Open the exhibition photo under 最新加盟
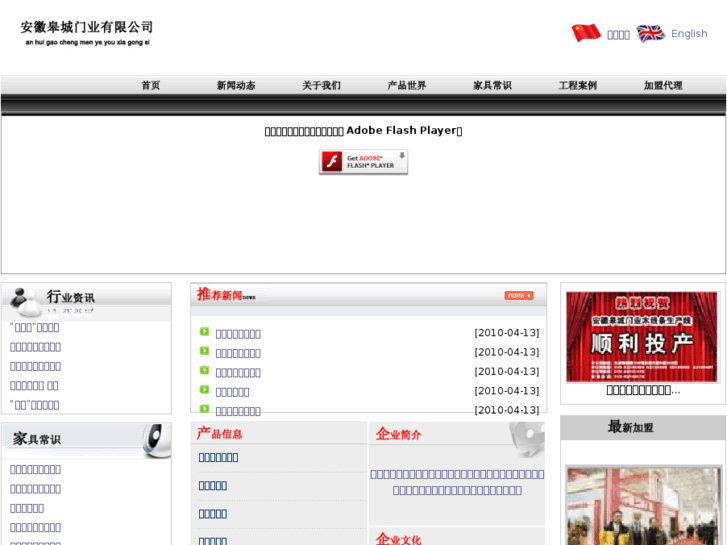This screenshot has height=545, width=727. pyautogui.click(x=644, y=506)
